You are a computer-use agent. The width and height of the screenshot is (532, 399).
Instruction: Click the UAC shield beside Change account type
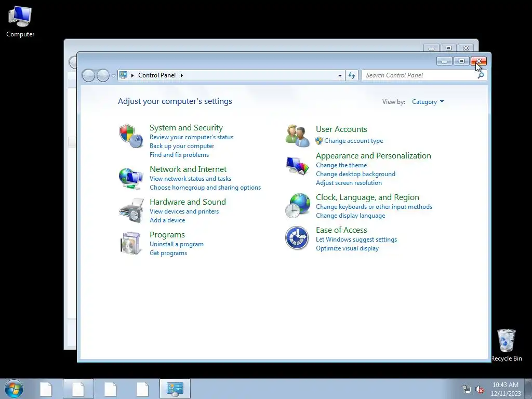(319, 141)
